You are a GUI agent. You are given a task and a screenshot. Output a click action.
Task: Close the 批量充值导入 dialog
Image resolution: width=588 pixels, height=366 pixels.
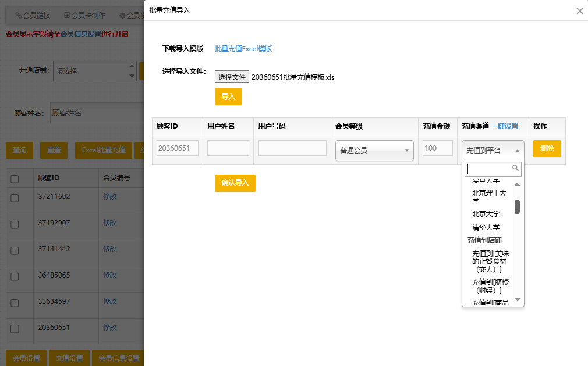click(579, 11)
